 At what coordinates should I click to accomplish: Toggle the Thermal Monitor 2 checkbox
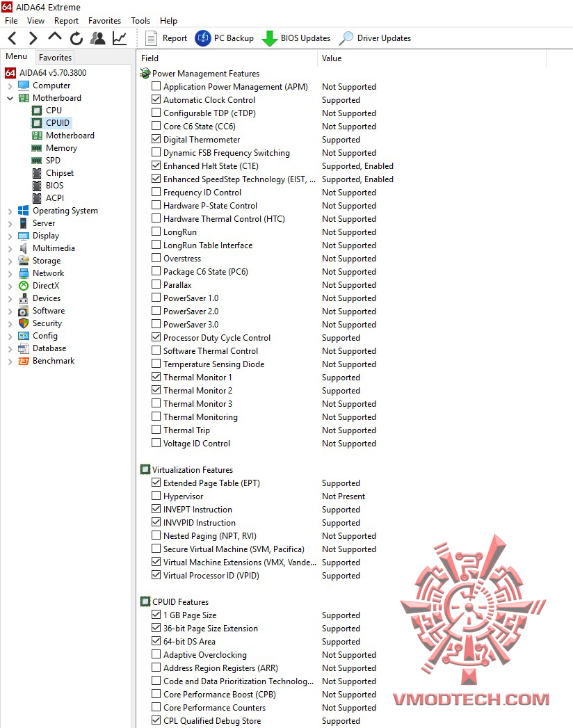[x=156, y=390]
